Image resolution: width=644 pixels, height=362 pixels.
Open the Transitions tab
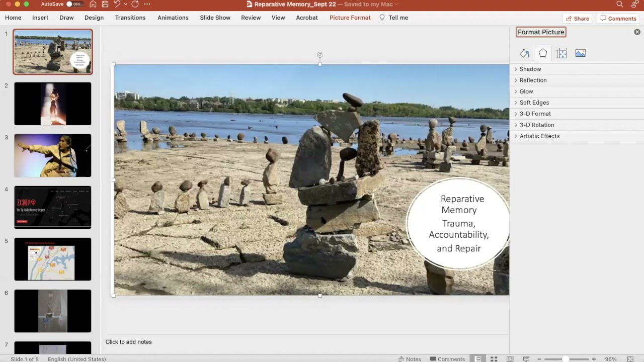point(130,18)
